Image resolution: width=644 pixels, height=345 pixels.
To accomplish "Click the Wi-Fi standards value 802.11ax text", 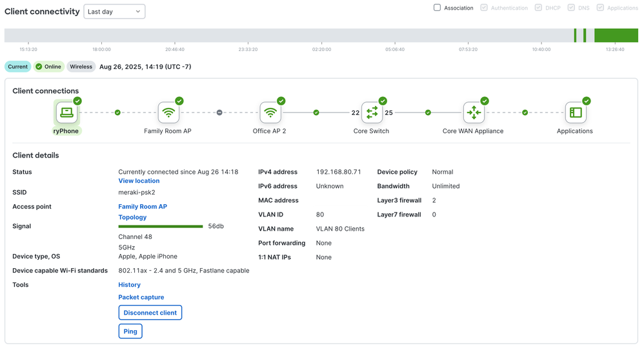I will point(184,271).
